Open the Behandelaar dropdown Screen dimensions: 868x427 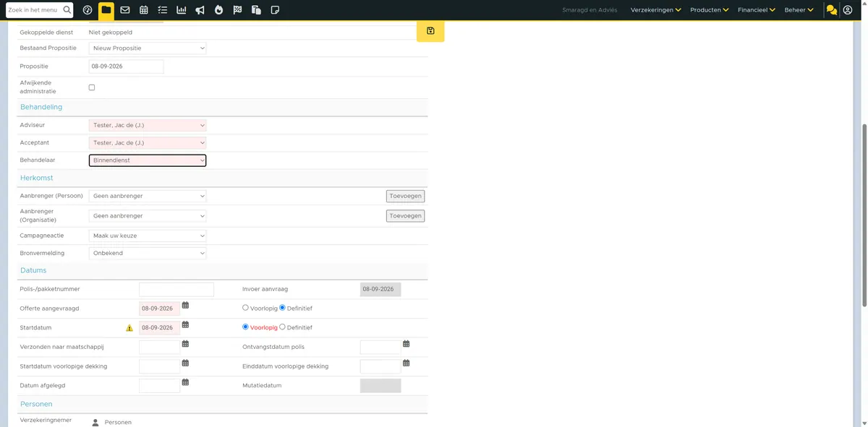tap(148, 160)
